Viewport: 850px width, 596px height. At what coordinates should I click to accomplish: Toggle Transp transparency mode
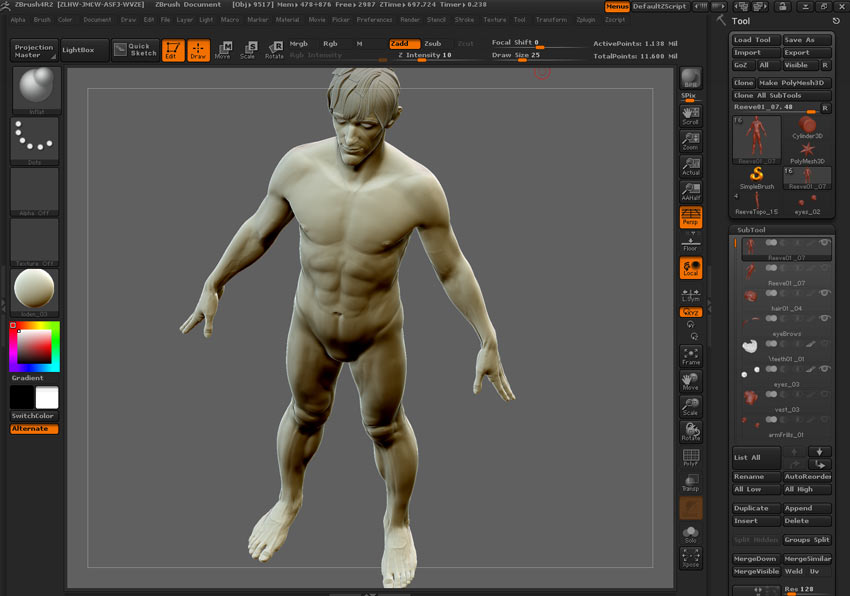pyautogui.click(x=691, y=482)
